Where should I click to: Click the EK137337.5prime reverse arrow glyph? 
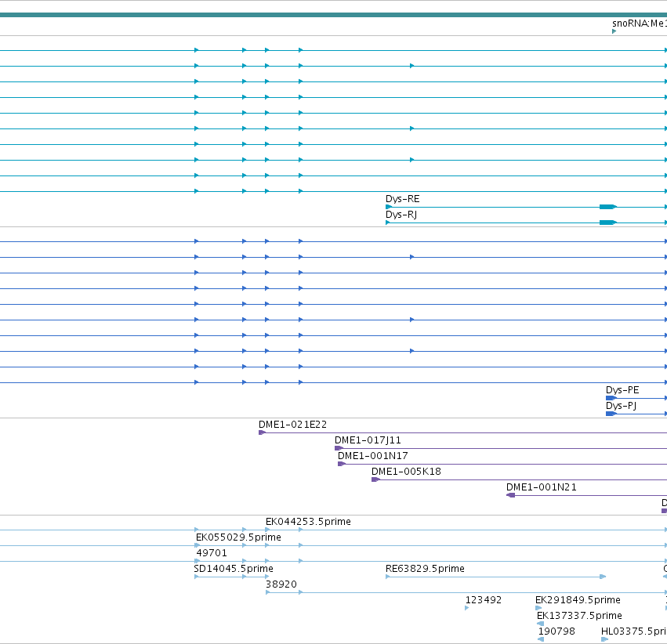(x=540, y=624)
